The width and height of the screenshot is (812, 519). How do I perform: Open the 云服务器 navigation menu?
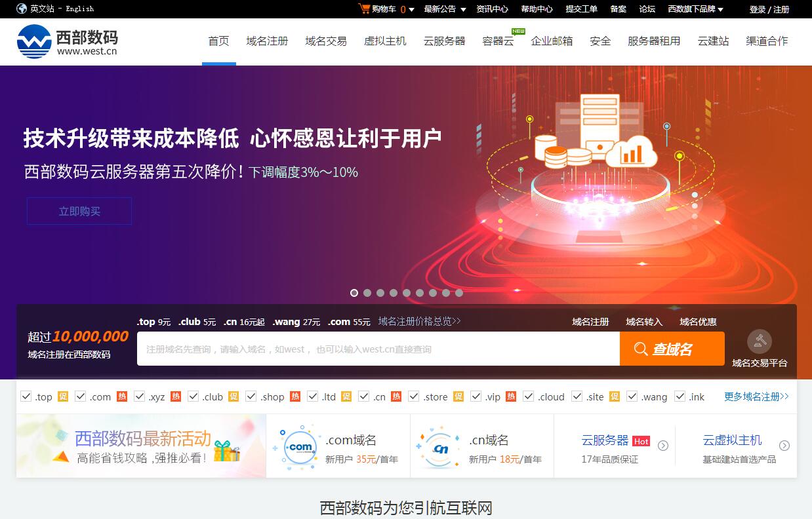(444, 41)
